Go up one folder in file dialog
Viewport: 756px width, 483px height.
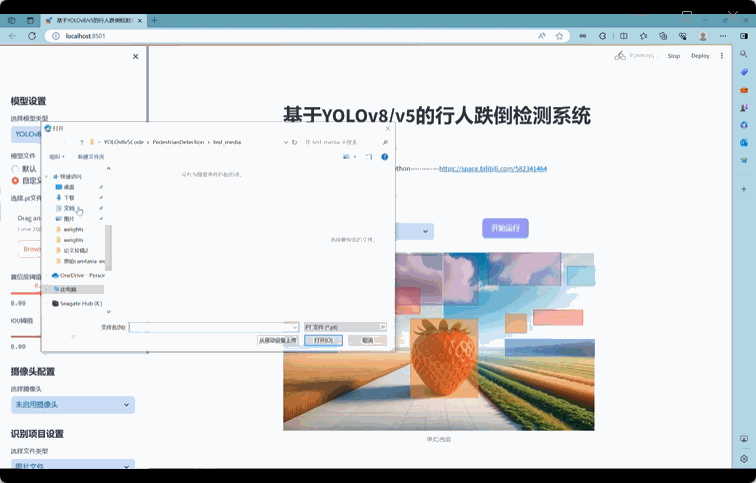(82, 142)
